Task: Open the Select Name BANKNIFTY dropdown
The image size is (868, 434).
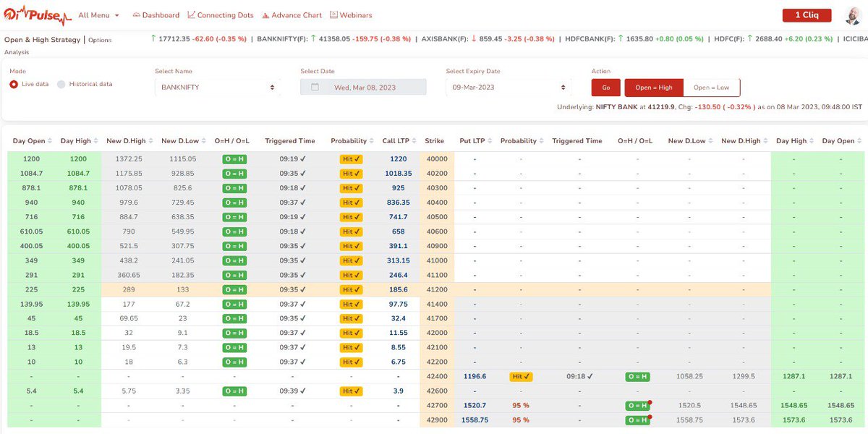Action: [x=218, y=87]
